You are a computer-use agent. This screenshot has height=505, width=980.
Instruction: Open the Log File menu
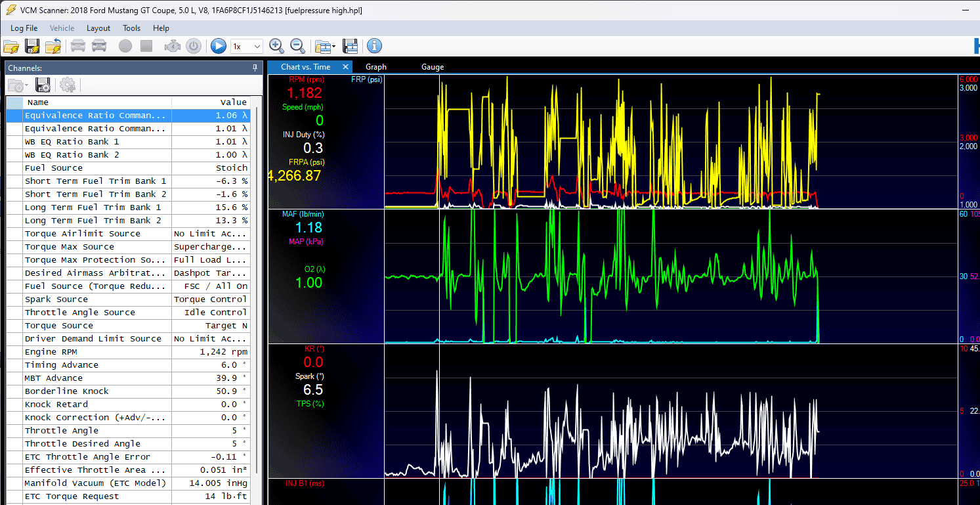pyautogui.click(x=24, y=28)
